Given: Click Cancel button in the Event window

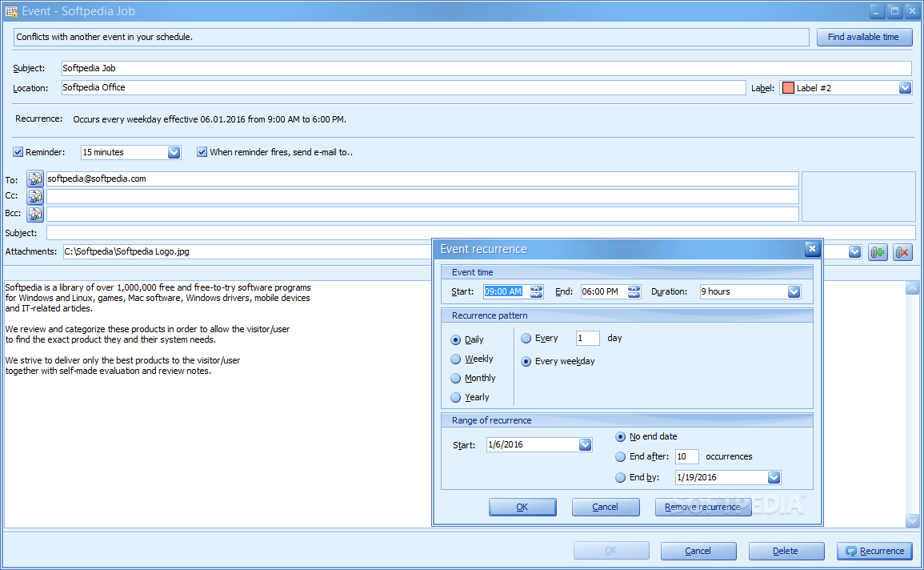Looking at the screenshot, I should (698, 551).
